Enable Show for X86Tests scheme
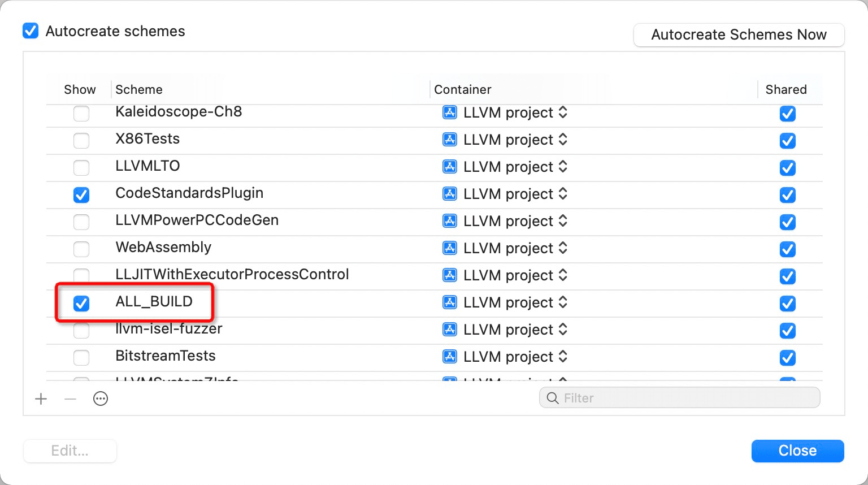 tap(81, 141)
